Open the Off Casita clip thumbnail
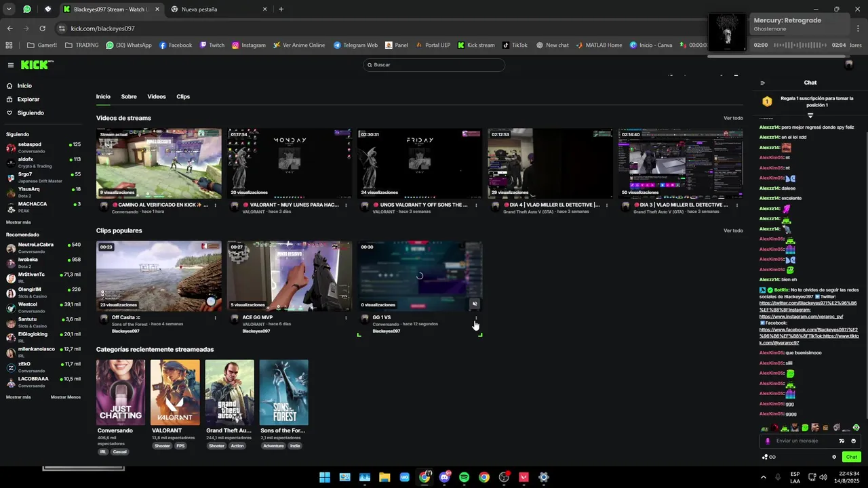 pyautogui.click(x=159, y=276)
